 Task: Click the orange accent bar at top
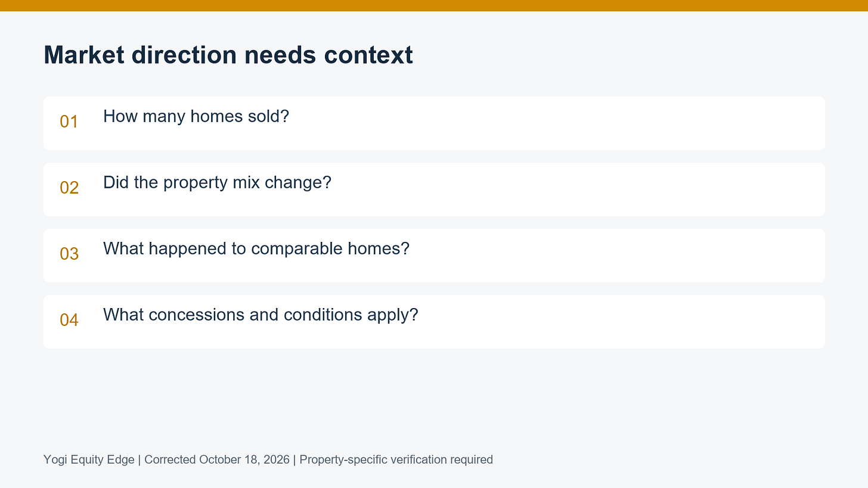tap(434, 5)
